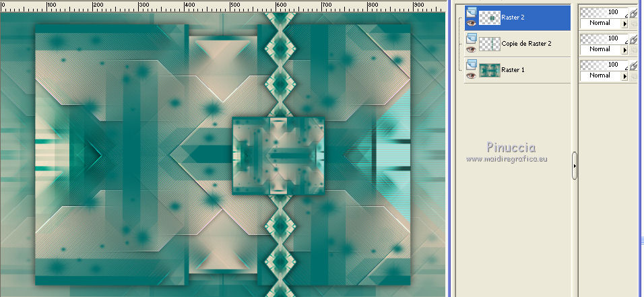Click the Copie de Raster 2 thumbnail
The height and width of the screenshot is (297, 644).
490,44
